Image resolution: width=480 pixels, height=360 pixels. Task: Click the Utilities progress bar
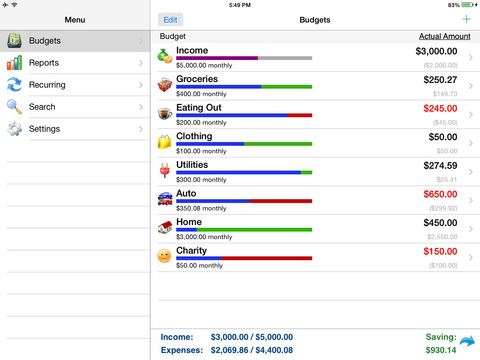(x=244, y=173)
